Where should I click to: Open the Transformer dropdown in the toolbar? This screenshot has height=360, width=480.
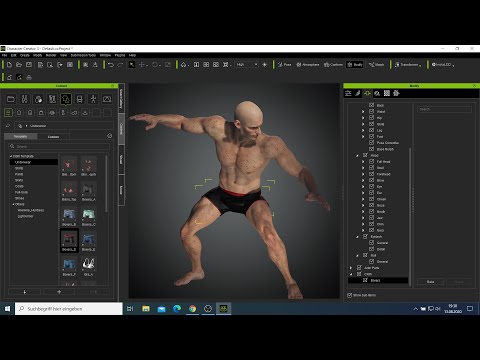click(x=407, y=65)
